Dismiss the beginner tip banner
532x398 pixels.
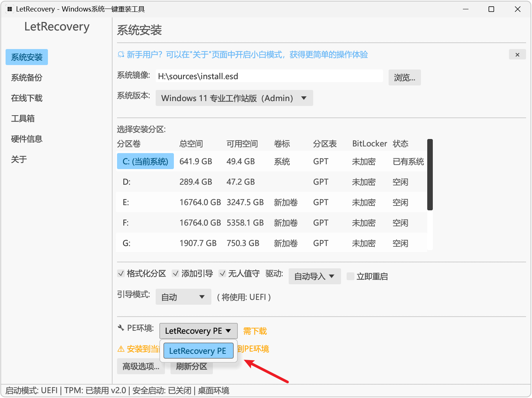(517, 55)
